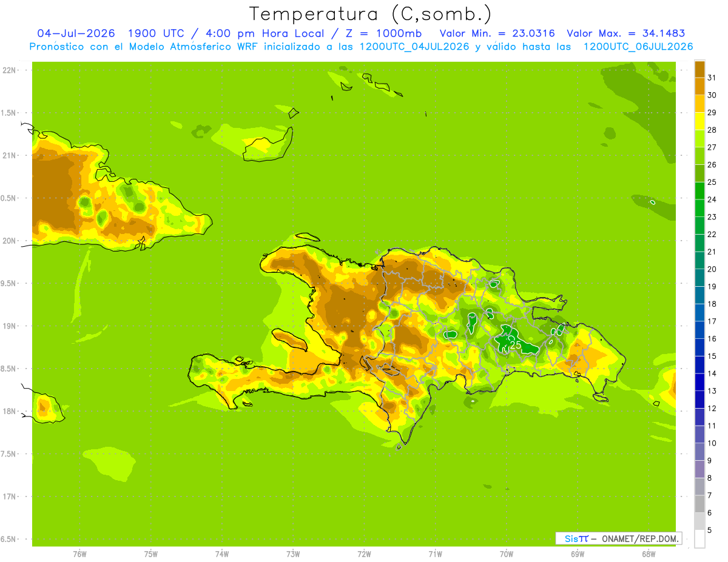Click the title 'Temperatura (C,somb.)'

pyautogui.click(x=371, y=14)
